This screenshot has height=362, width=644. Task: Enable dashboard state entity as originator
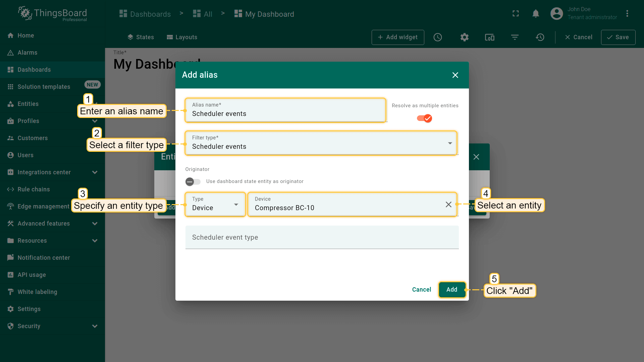click(x=193, y=182)
